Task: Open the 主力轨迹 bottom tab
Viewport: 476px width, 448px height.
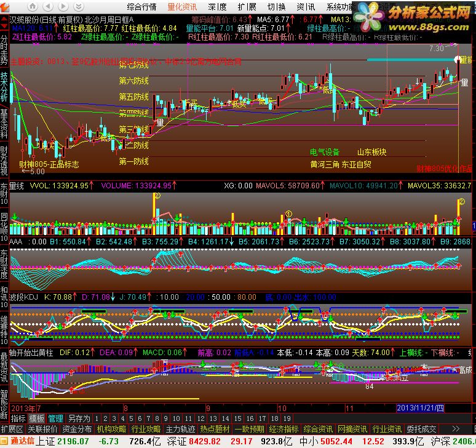Action: tap(180, 429)
